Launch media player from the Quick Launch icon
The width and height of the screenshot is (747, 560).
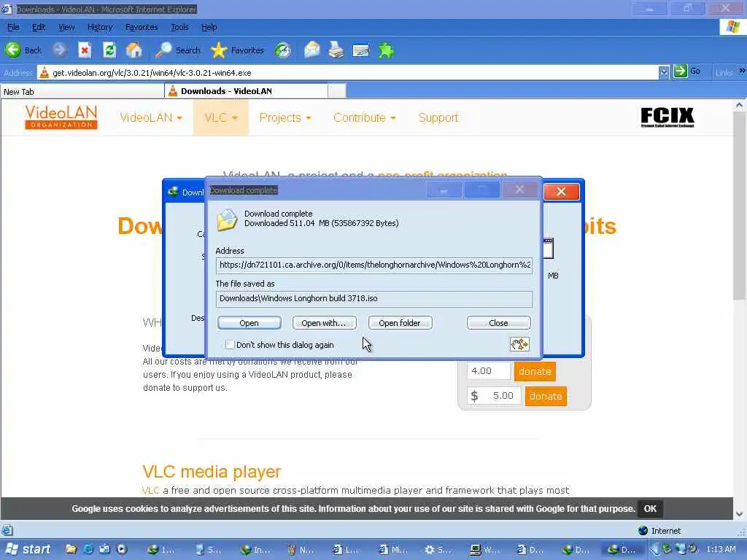coord(122,549)
